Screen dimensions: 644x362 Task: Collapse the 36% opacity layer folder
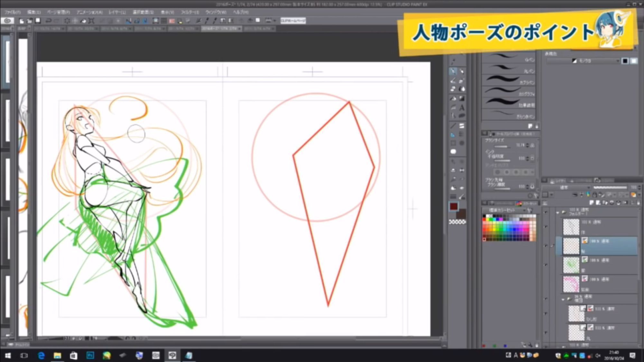(563, 299)
